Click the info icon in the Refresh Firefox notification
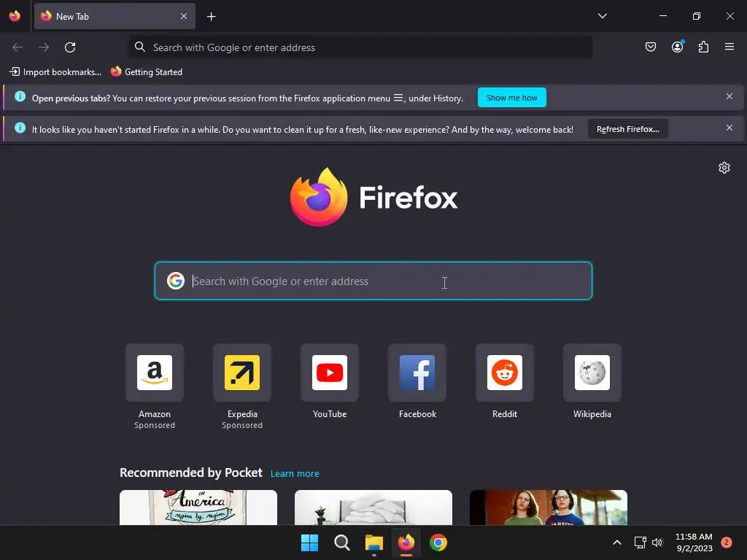 tap(20, 128)
